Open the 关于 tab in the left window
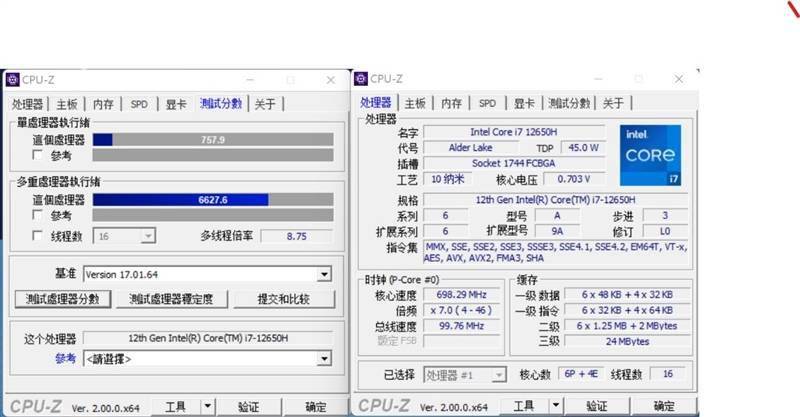This screenshot has width=800, height=417. [265, 104]
